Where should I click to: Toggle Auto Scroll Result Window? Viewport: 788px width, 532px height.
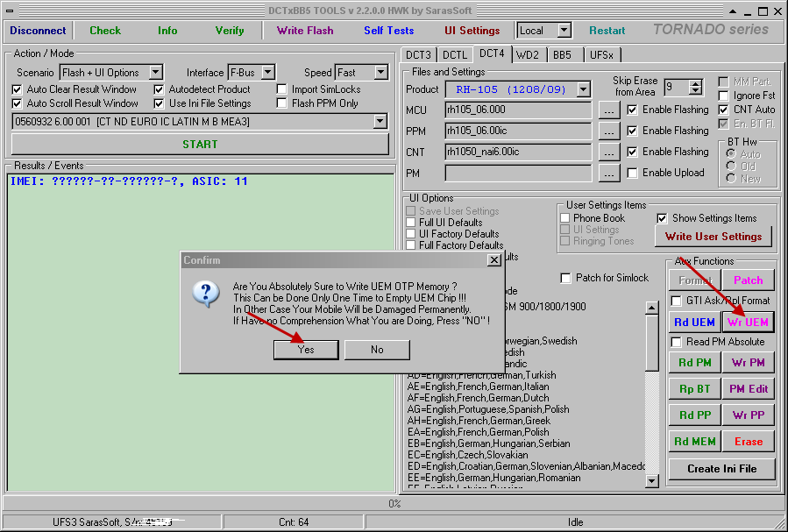pyautogui.click(x=17, y=103)
